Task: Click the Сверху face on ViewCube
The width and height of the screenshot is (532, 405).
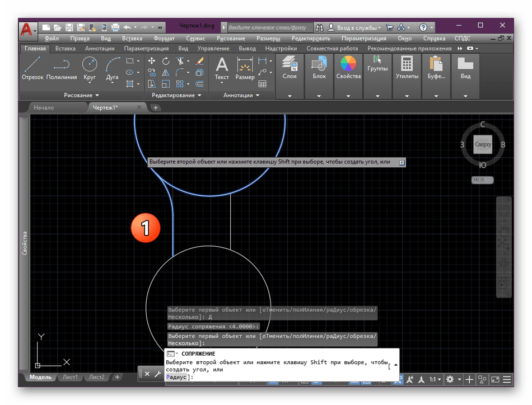Action: pyautogui.click(x=483, y=144)
